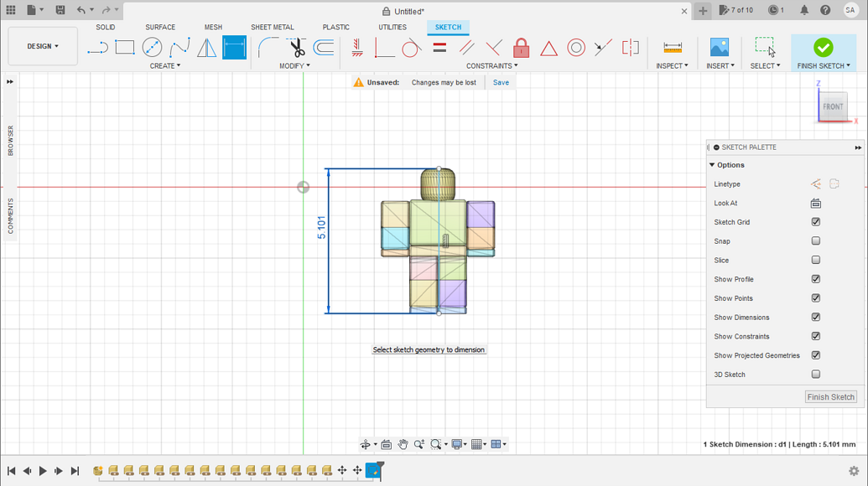Switch to the UTILITIES tab
Image resolution: width=868 pixels, height=486 pixels.
392,27
